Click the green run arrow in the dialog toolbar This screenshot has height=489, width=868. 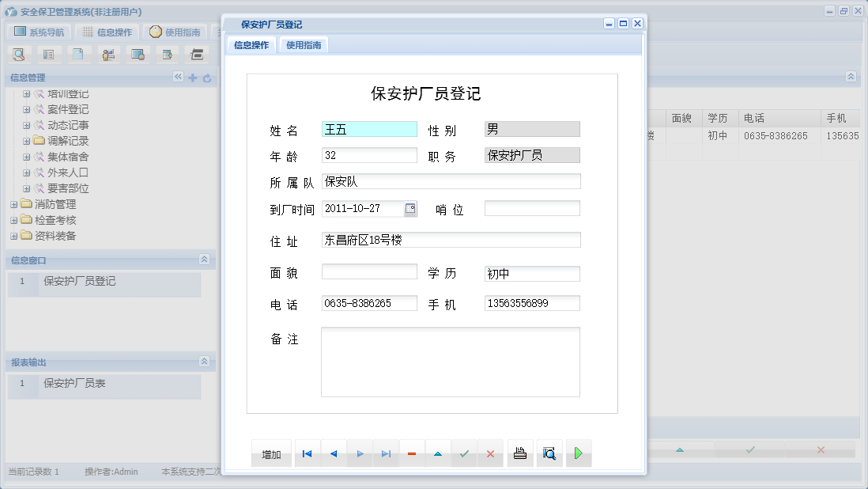click(579, 453)
